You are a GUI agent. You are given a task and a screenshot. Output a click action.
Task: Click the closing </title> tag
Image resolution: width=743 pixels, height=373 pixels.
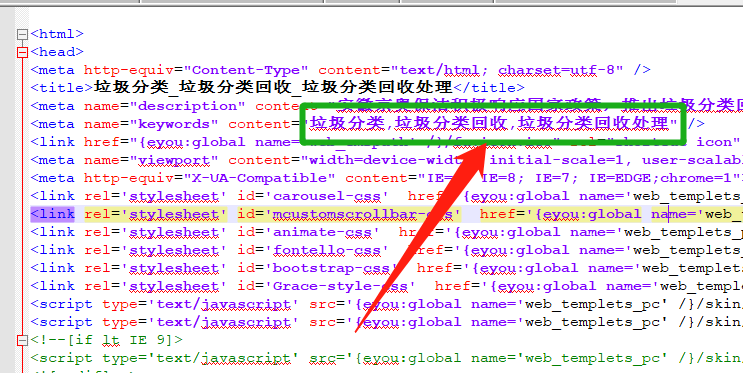pos(489,88)
